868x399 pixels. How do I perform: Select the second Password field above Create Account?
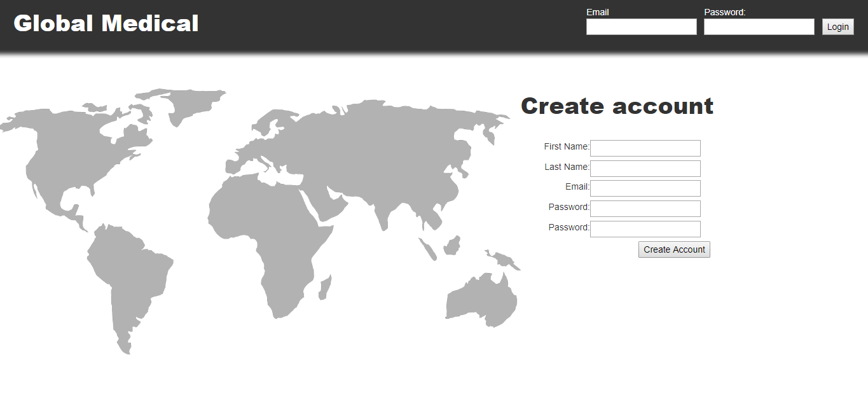click(645, 229)
